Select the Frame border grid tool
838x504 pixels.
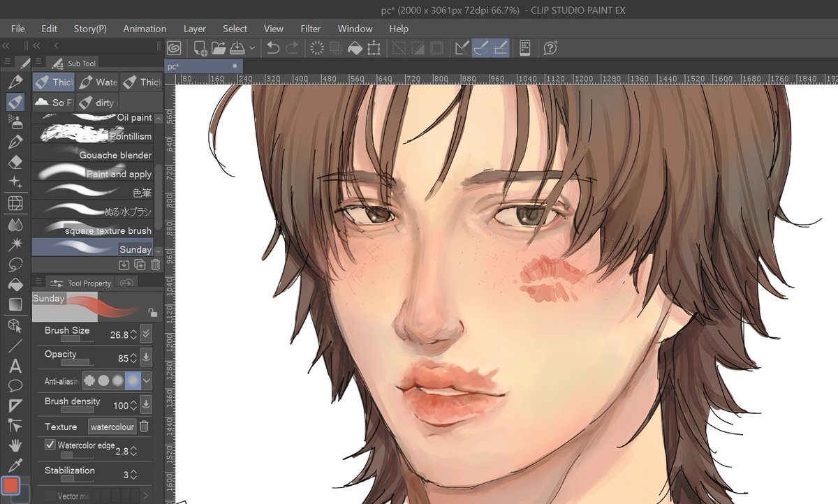click(15, 204)
